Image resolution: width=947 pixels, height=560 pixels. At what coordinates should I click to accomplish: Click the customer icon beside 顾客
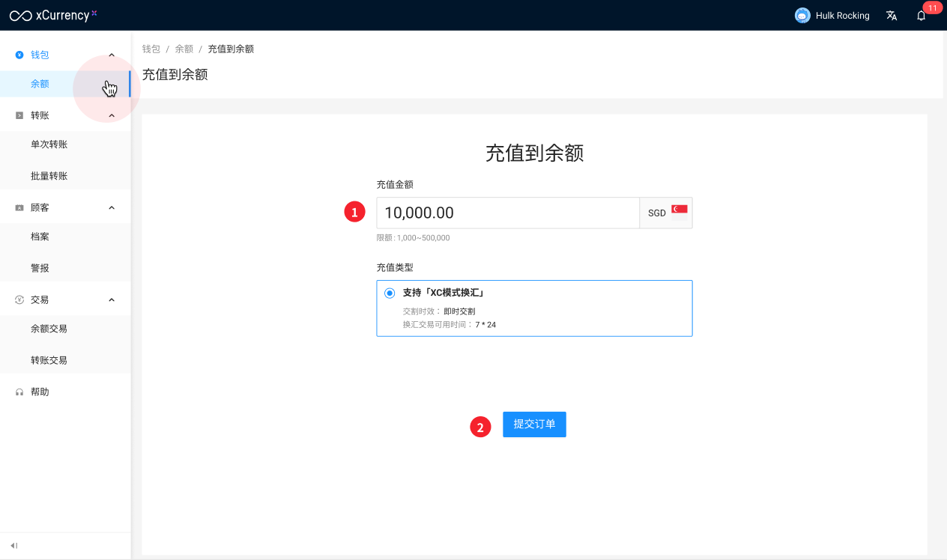(x=19, y=207)
